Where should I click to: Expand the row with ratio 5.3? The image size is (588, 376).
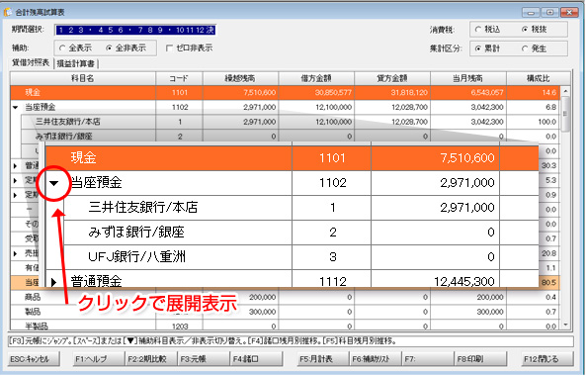click(x=16, y=181)
